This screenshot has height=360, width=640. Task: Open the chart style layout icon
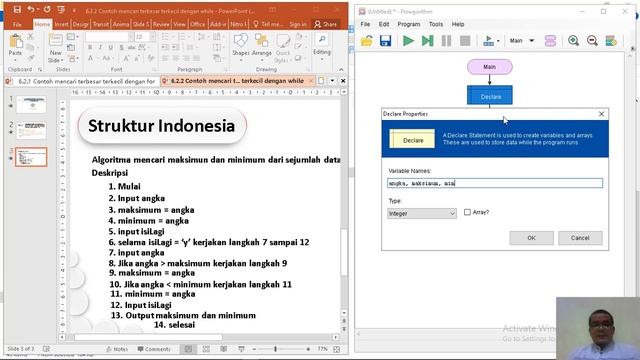[611, 41]
